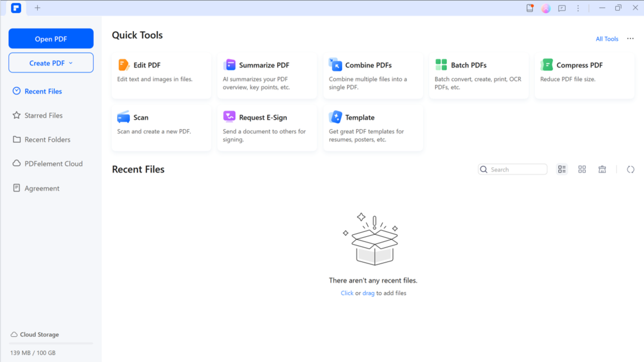Click the Request E-Sign tool icon
Viewport: 644px width, 362px height.
pos(229,117)
